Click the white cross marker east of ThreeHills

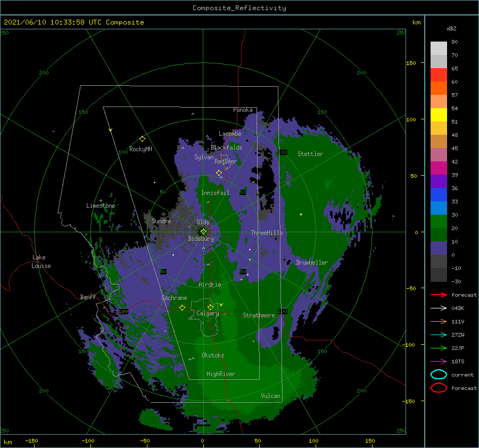click(301, 214)
